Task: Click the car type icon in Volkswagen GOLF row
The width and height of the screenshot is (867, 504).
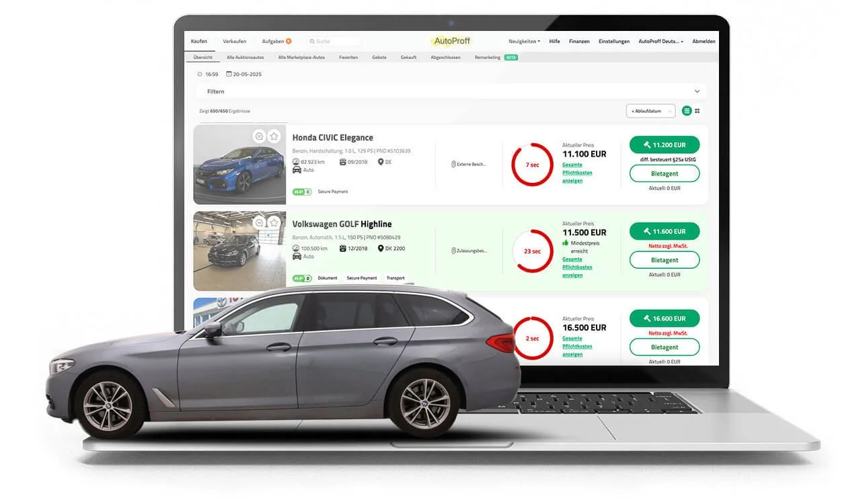Action: (297, 256)
